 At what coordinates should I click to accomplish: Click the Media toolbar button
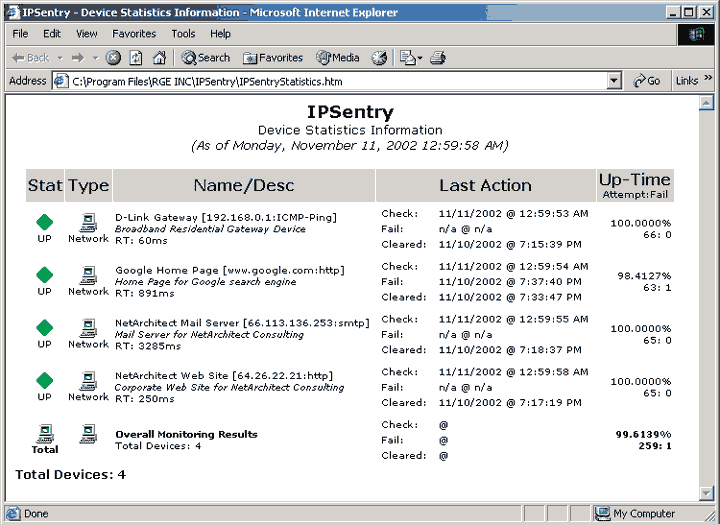(x=338, y=58)
